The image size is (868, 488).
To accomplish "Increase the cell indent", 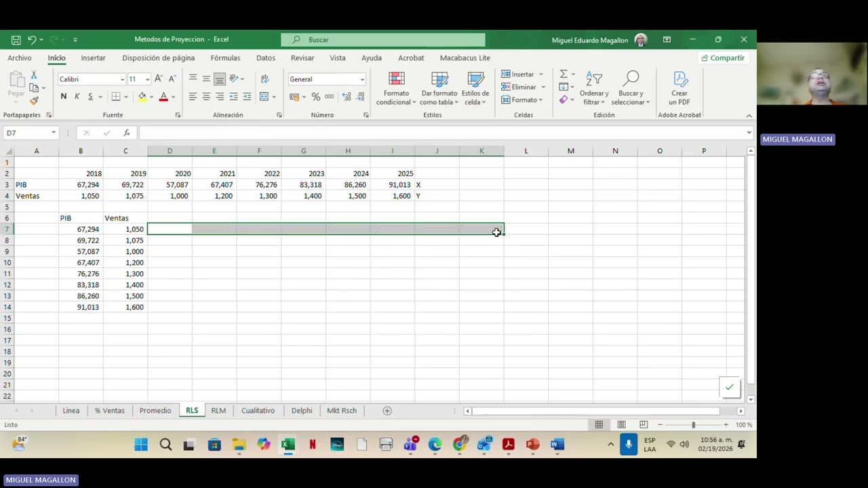I will coord(246,97).
